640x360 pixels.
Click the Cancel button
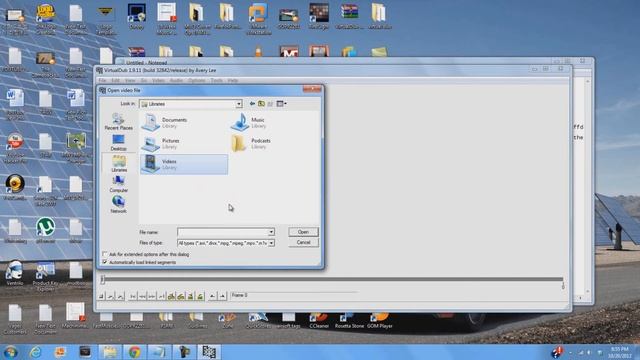point(303,242)
